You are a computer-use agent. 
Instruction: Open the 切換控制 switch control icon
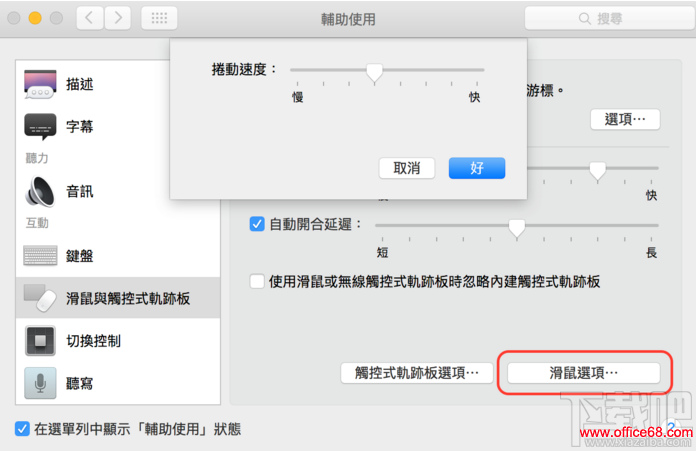[40, 341]
